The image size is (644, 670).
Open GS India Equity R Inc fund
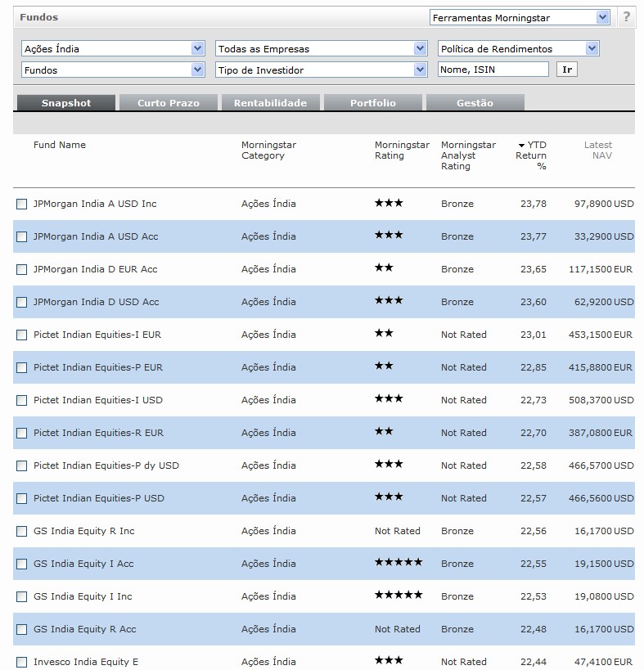point(84,531)
